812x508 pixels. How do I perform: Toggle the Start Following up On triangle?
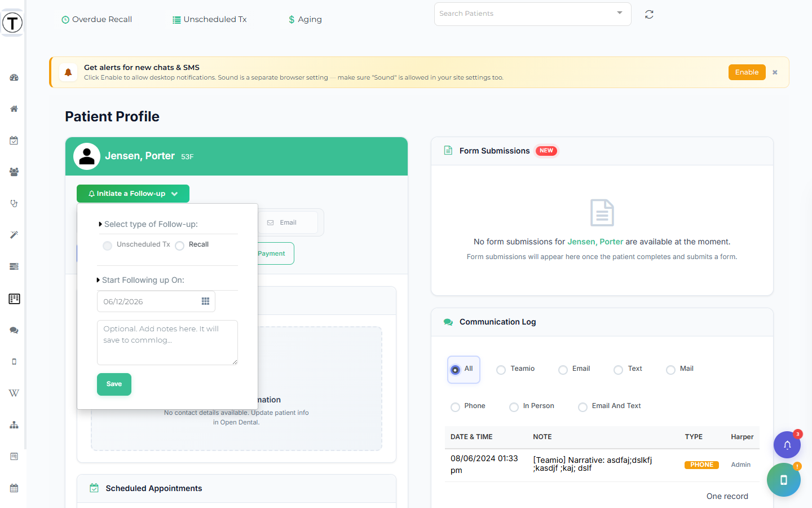pos(98,280)
